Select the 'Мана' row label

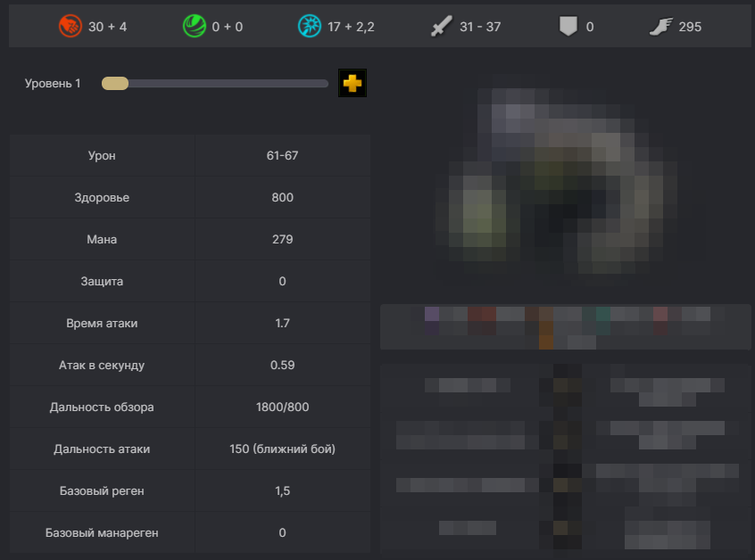tap(102, 240)
